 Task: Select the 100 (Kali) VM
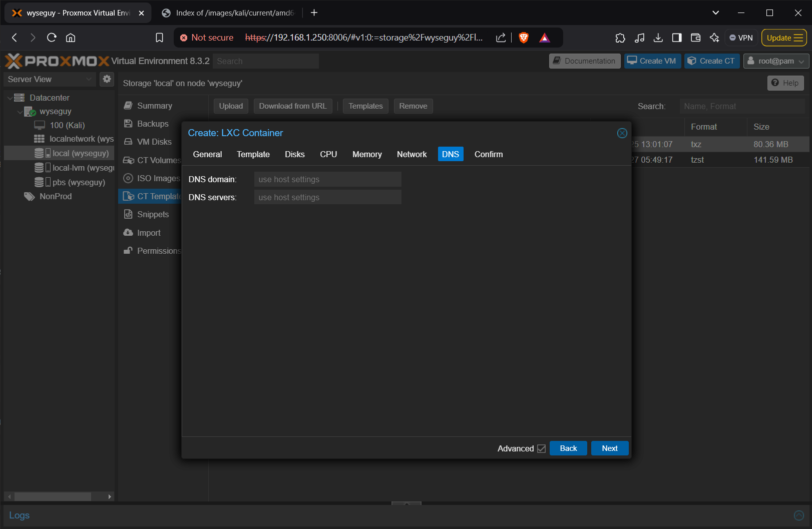(67, 125)
